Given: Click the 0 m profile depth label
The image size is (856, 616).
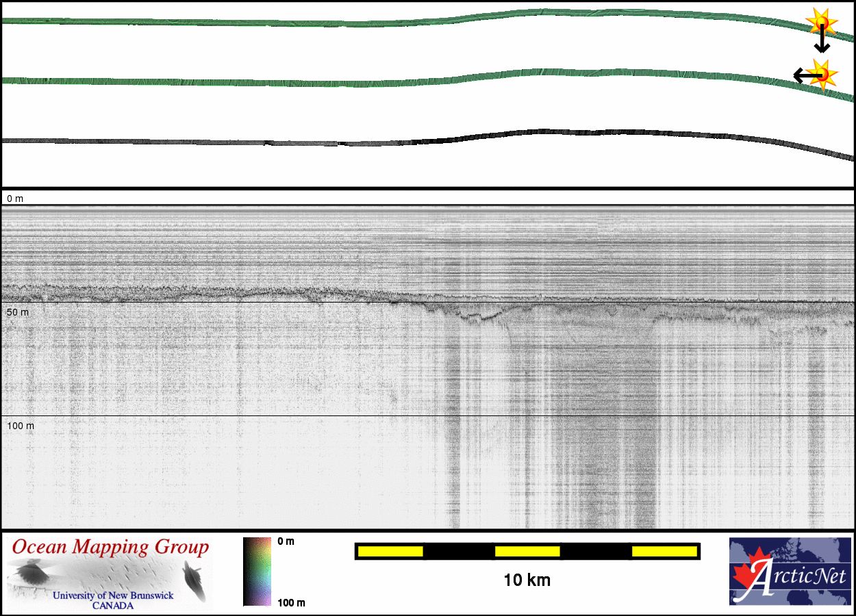Looking at the screenshot, I should tap(15, 198).
